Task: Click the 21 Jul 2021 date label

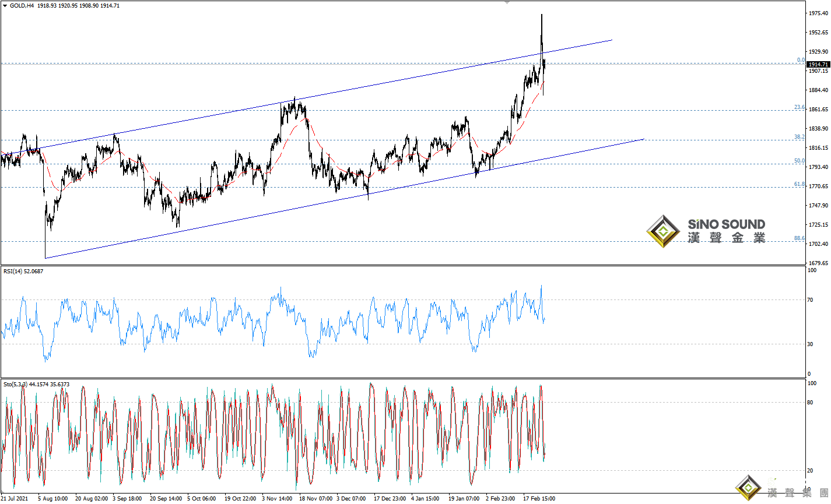Action: coord(15,499)
